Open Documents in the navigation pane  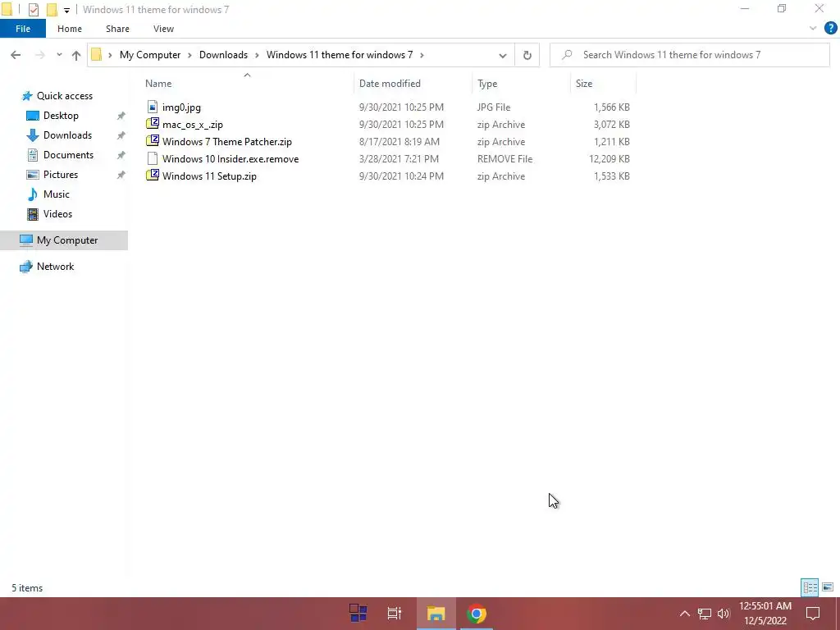[x=68, y=155]
